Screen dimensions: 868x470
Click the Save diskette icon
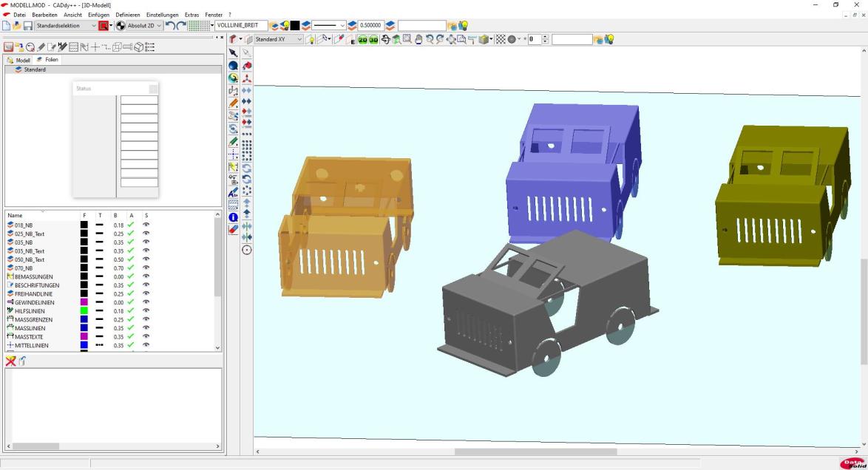point(27,26)
